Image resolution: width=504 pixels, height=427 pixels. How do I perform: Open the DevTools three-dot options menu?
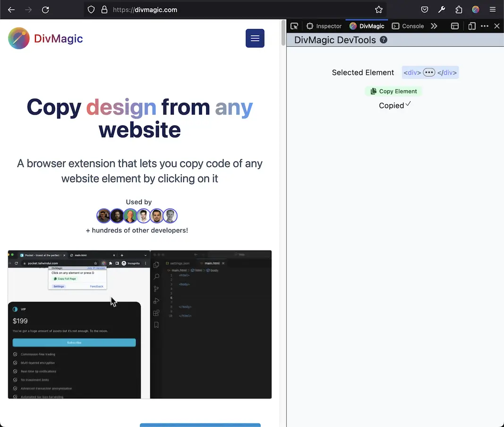(x=484, y=26)
